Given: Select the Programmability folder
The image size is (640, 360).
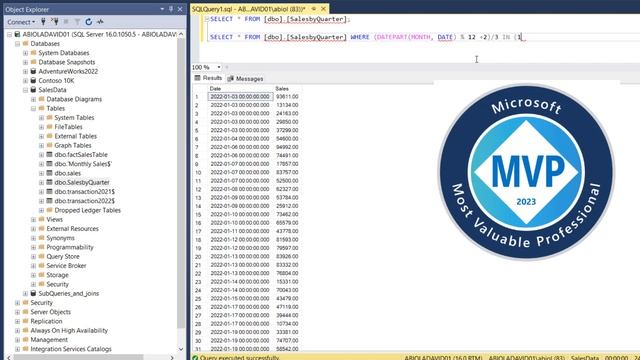Looking at the screenshot, I should (x=70, y=247).
